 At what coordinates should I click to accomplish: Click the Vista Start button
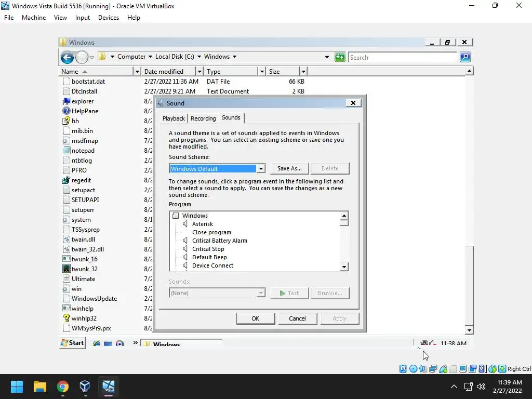[x=72, y=343]
